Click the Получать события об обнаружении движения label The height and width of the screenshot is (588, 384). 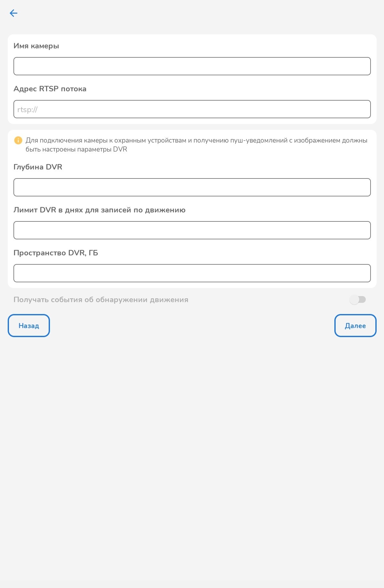coord(101,300)
